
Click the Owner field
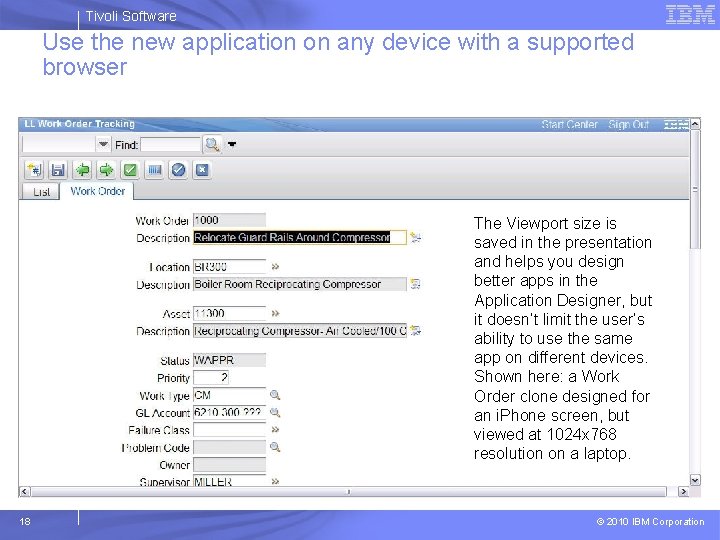[229, 464]
